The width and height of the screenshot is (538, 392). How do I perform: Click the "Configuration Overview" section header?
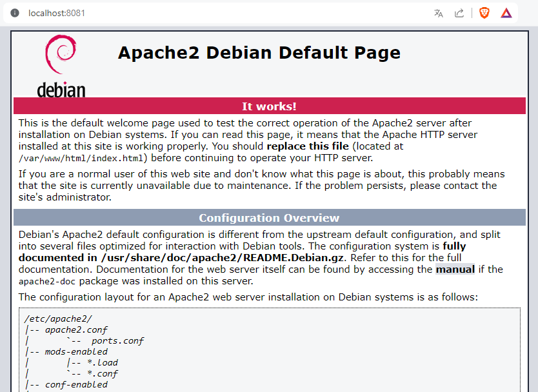click(x=269, y=218)
